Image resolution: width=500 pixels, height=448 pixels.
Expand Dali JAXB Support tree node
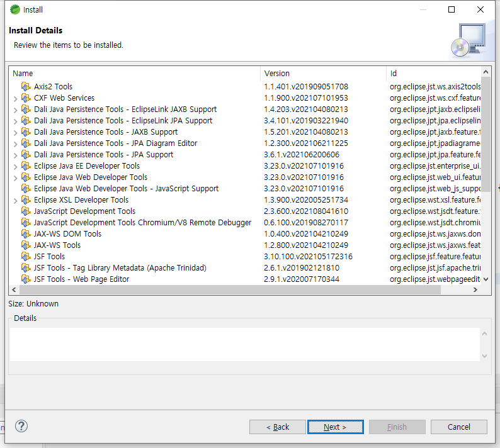point(15,133)
